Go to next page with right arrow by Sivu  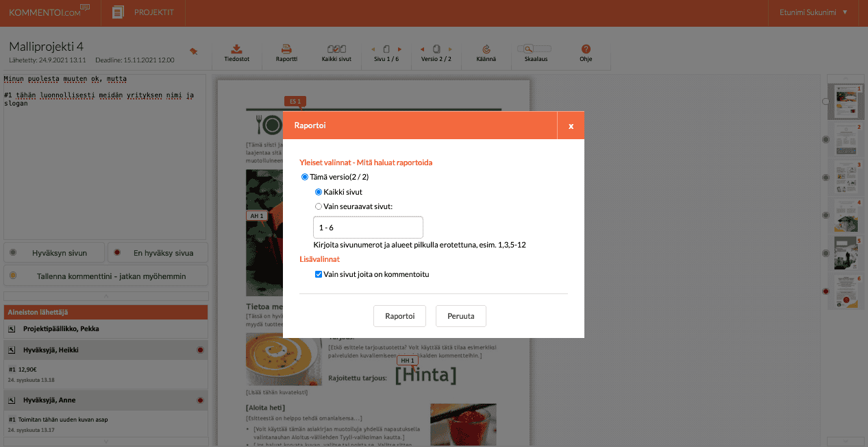click(x=399, y=49)
